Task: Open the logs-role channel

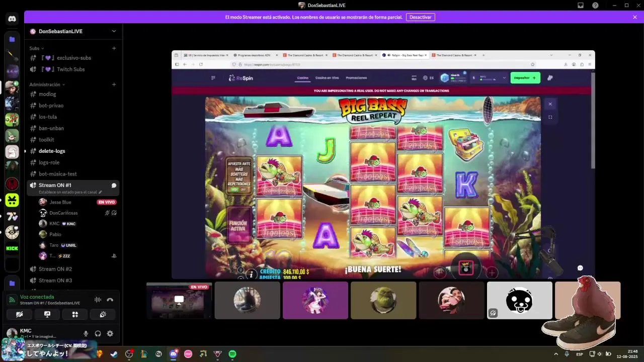Action: (73, 162)
